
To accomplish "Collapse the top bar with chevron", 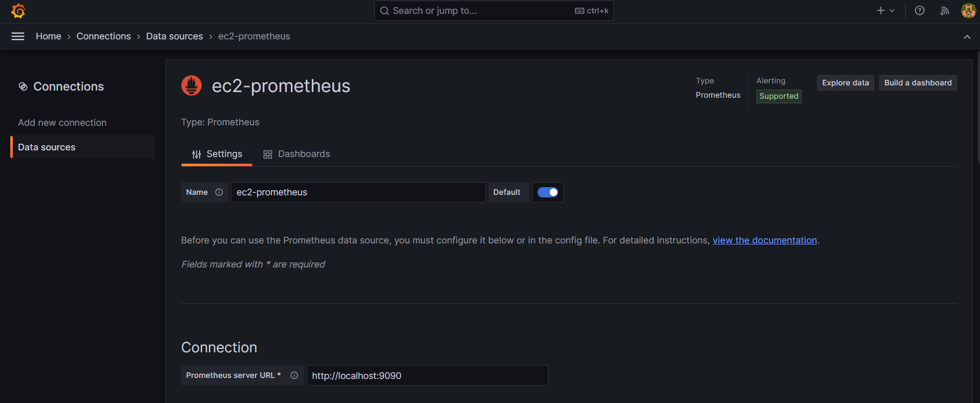I will 967,37.
